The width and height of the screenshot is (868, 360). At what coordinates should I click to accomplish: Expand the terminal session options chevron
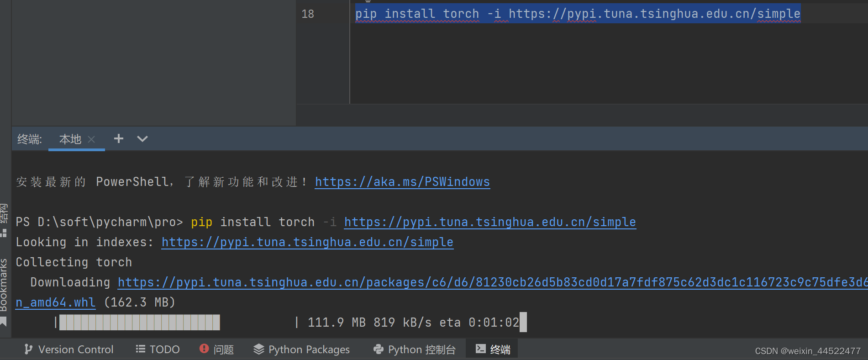tap(142, 139)
